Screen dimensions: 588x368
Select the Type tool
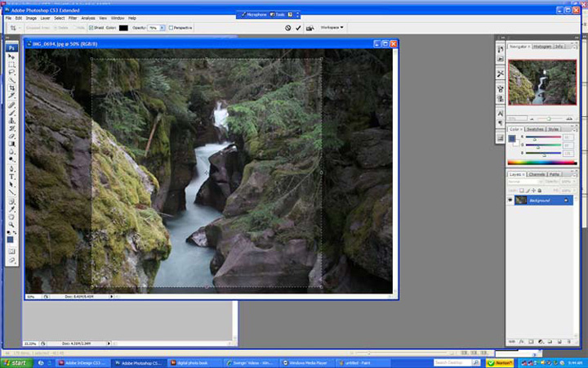12,177
